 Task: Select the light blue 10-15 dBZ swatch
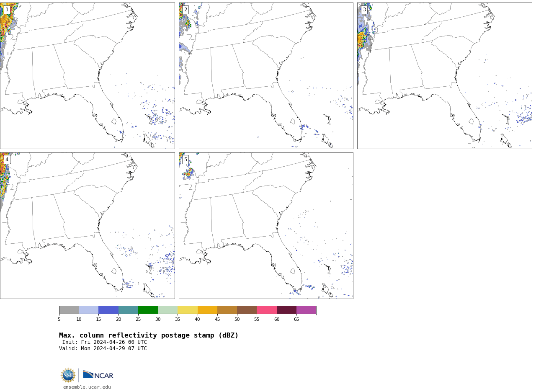tap(88, 310)
